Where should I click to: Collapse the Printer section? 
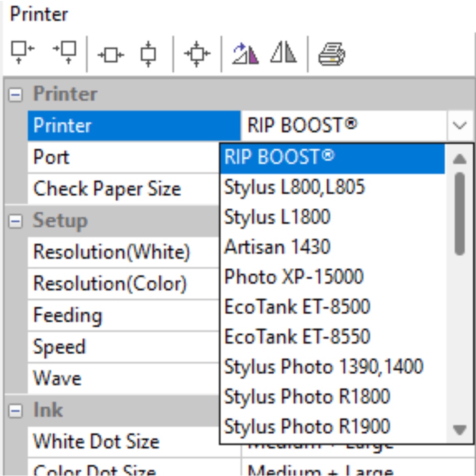click(x=16, y=95)
